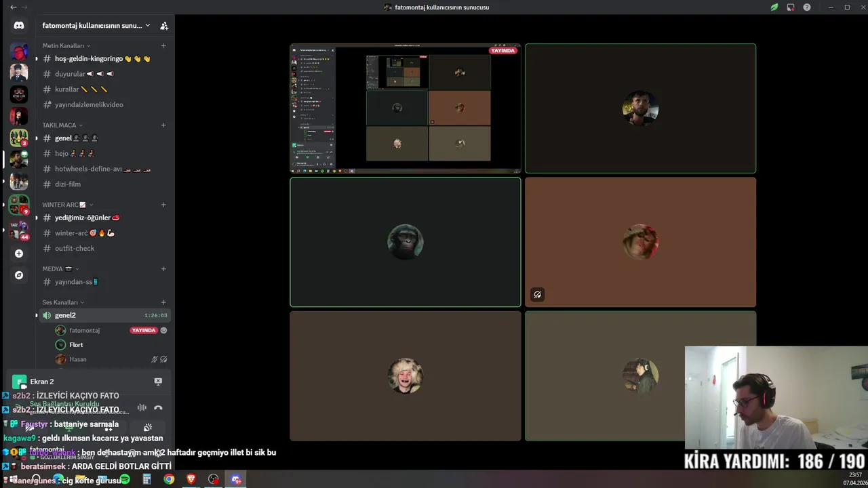Open Calculator from the taskbar
This screenshot has width=868, height=488.
(x=146, y=479)
